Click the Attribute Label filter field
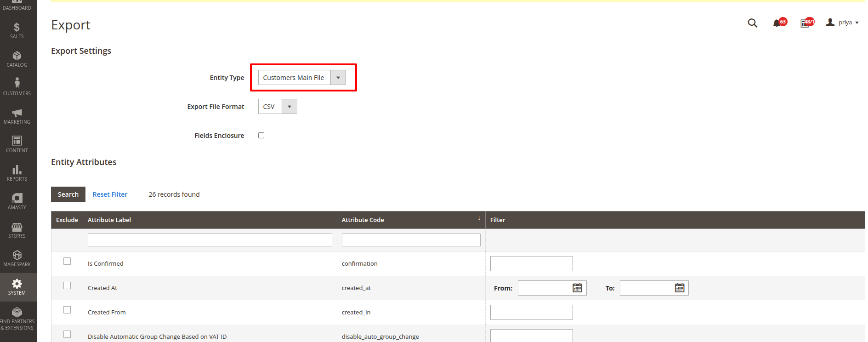The image size is (868, 342). coord(210,240)
